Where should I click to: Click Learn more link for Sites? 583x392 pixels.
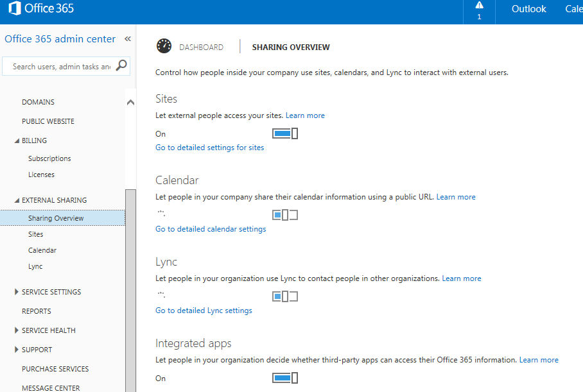(305, 115)
